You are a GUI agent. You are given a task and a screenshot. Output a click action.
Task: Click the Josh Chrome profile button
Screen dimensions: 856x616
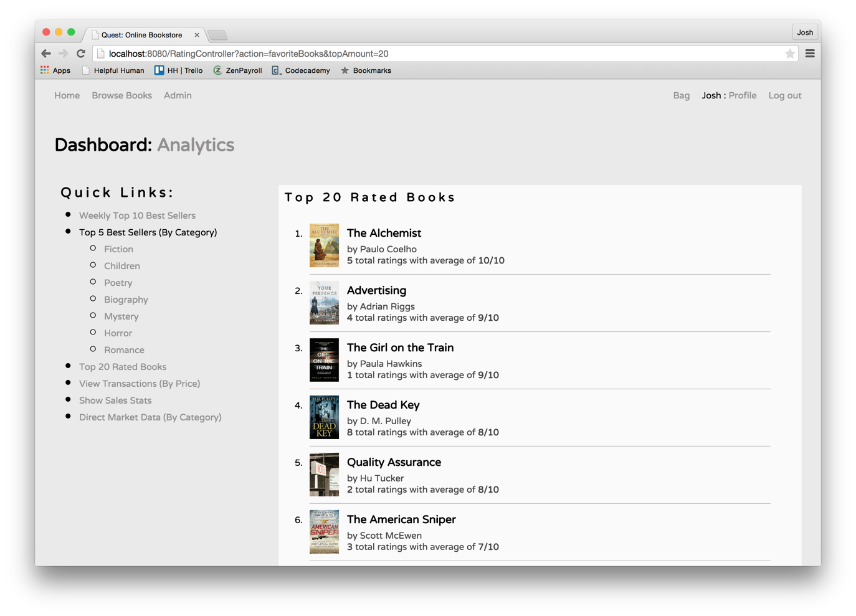pyautogui.click(x=805, y=32)
